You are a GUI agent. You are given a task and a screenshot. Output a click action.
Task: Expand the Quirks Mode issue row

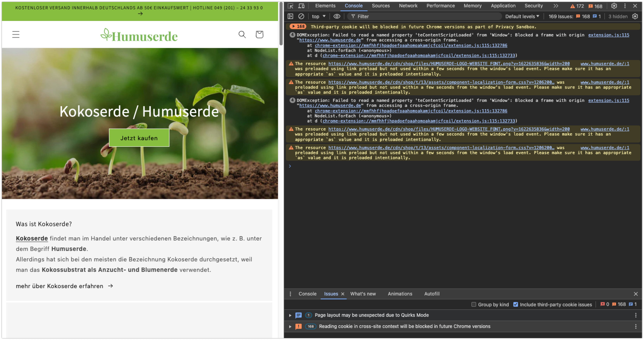click(290, 315)
